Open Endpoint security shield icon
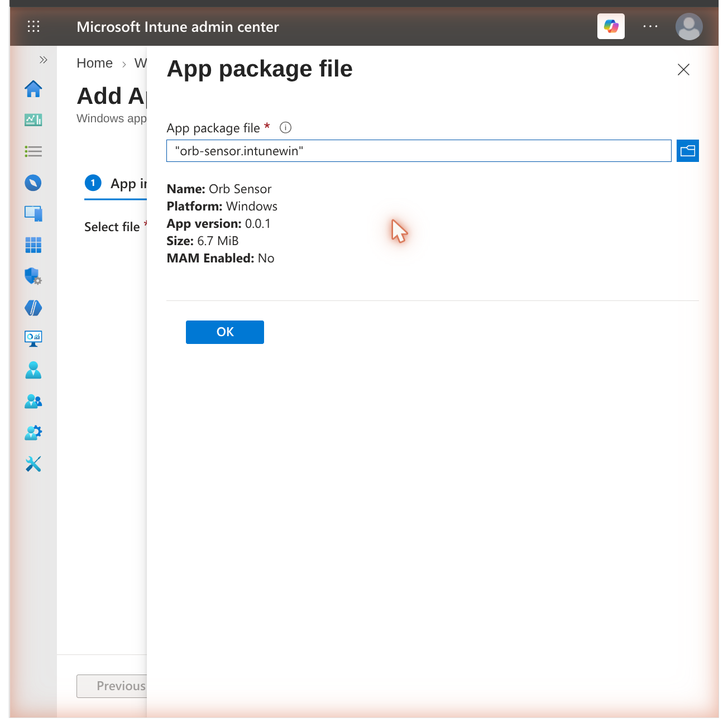Screen dimensions: 728x727 pyautogui.click(x=33, y=276)
